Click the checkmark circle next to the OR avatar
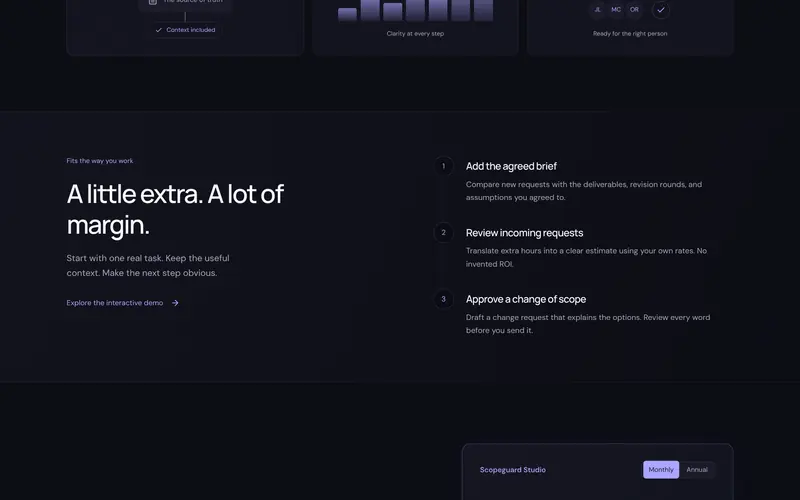 tap(661, 10)
